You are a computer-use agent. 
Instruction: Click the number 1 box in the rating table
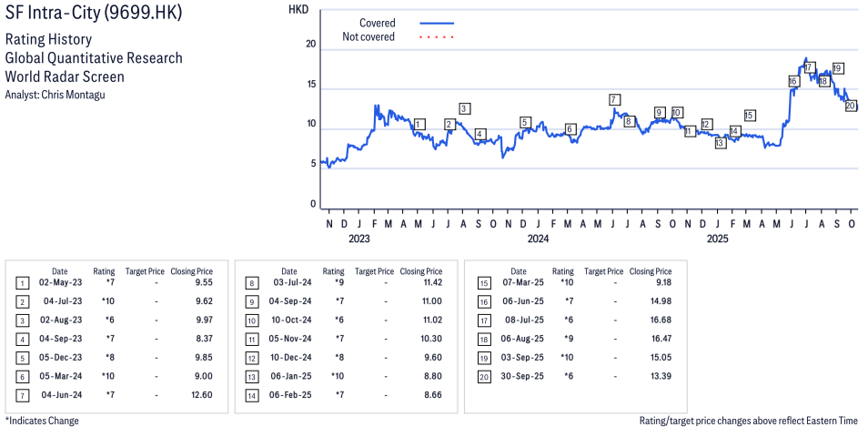tap(21, 283)
